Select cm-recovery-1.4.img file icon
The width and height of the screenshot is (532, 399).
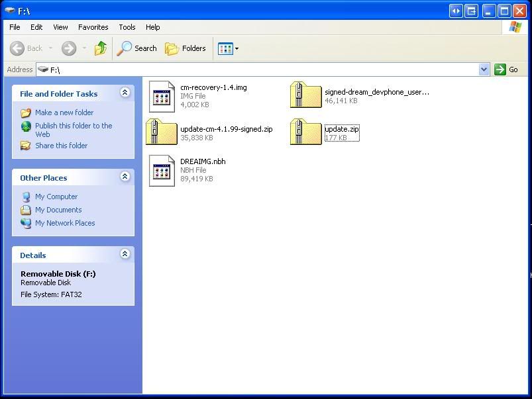pyautogui.click(x=162, y=97)
